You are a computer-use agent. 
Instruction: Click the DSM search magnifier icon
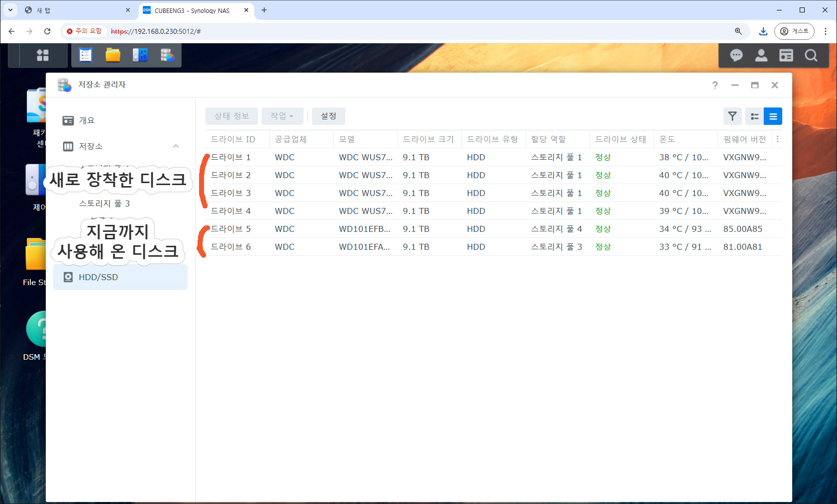tap(811, 55)
